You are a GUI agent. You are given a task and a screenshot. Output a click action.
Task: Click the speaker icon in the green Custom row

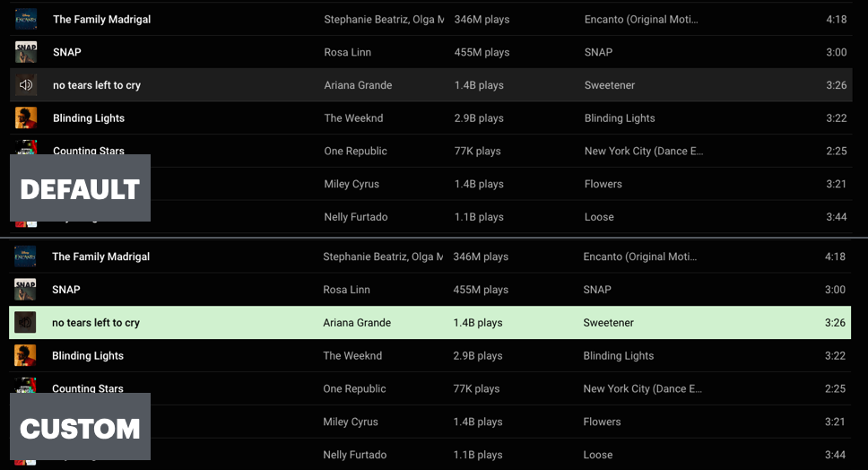(25, 322)
